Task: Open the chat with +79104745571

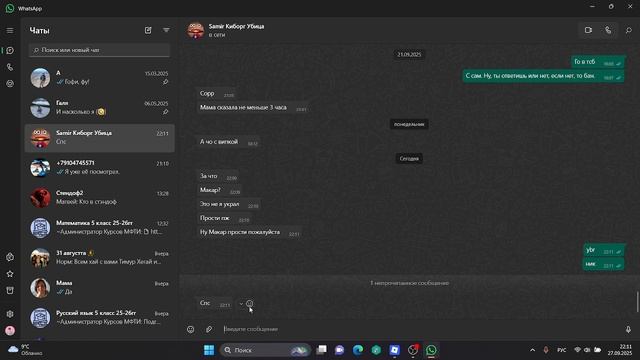Action: (100, 168)
